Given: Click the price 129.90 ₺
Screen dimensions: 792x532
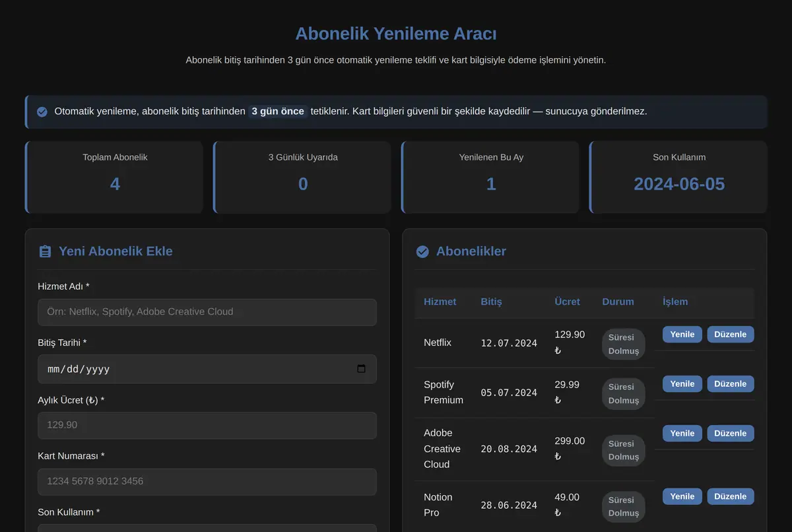Looking at the screenshot, I should (570, 343).
